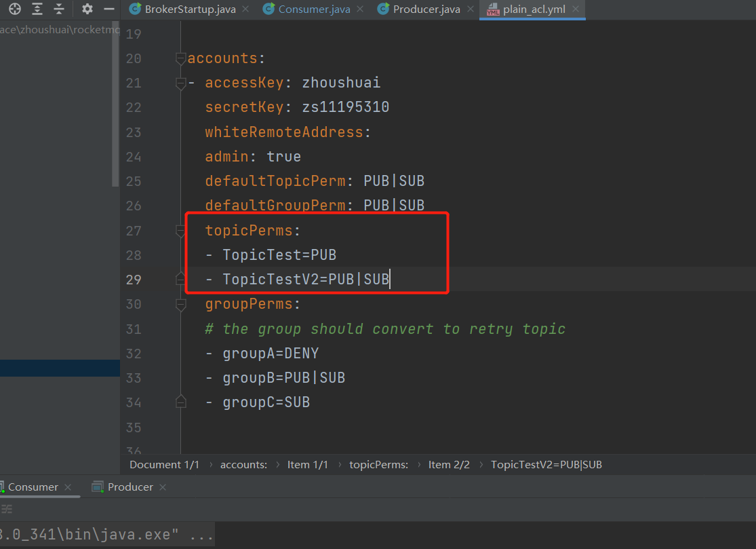Screen dimensions: 756x549
Task: Click defaultTopicPerm value PUB|SUB
Action: pyautogui.click(x=394, y=181)
